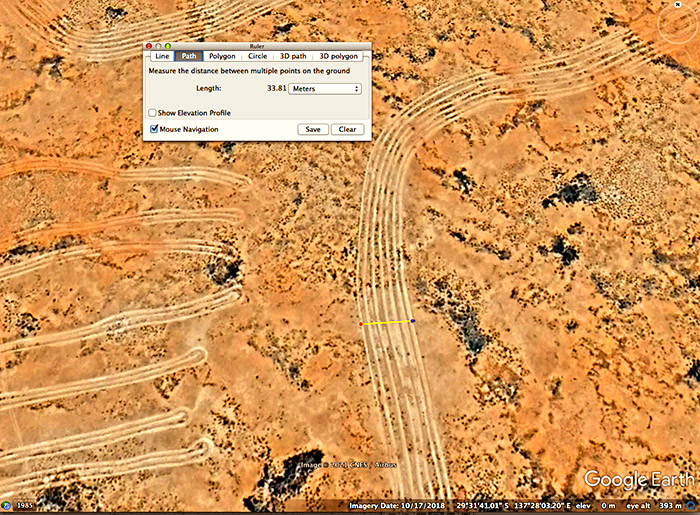Open the Polygon tab in Ruler
The height and width of the screenshot is (515, 700).
point(222,56)
